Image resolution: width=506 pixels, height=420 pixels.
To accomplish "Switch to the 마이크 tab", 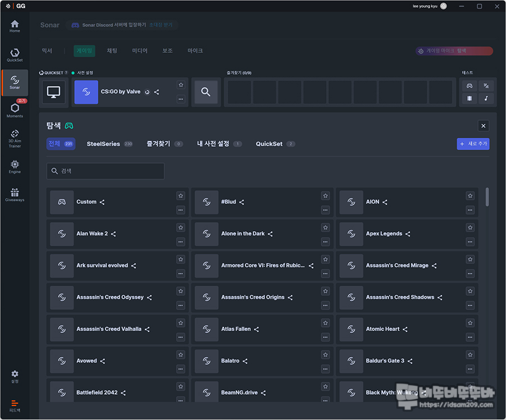I will (x=195, y=51).
